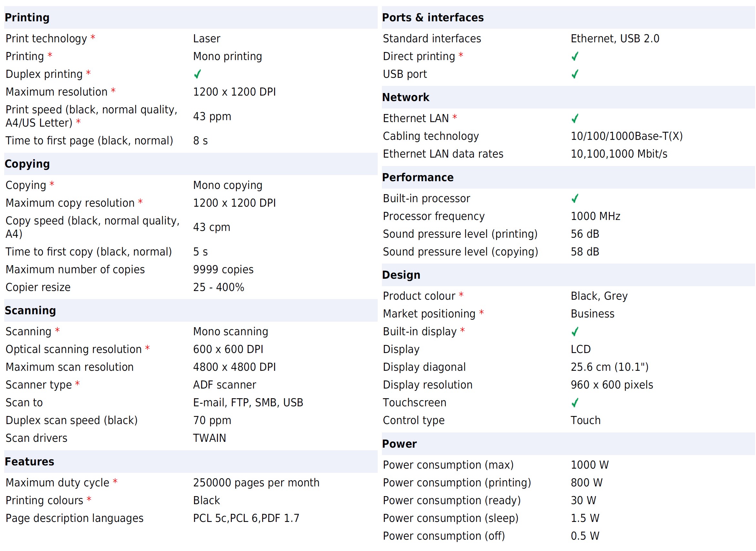Click the red asterisk beside Scanner type
The width and height of the screenshot is (756, 551).
coord(77,384)
